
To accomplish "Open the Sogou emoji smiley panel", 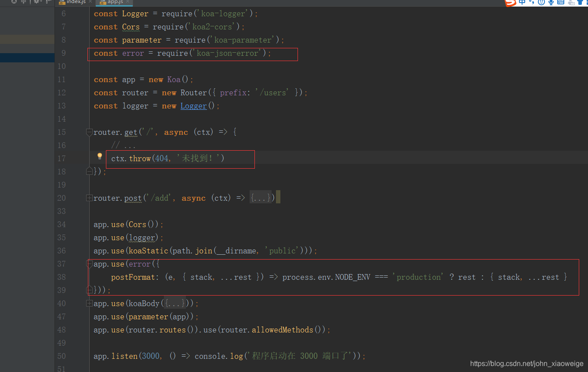I will pyautogui.click(x=541, y=2).
